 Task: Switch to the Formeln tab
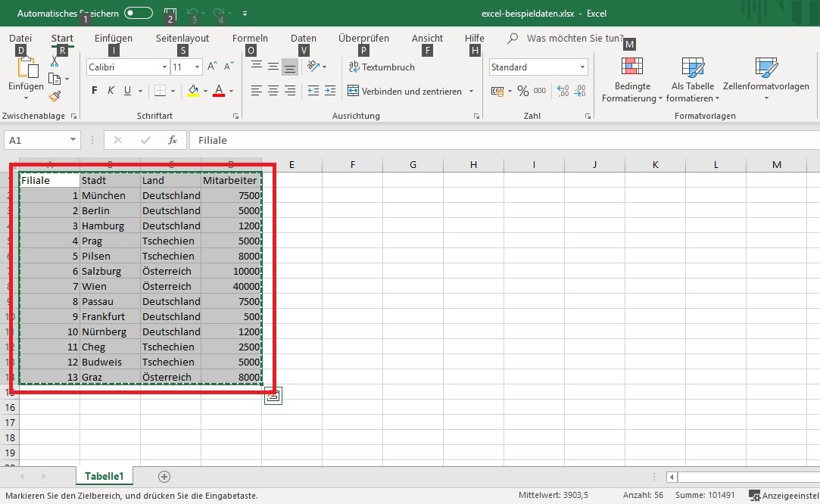tap(250, 38)
